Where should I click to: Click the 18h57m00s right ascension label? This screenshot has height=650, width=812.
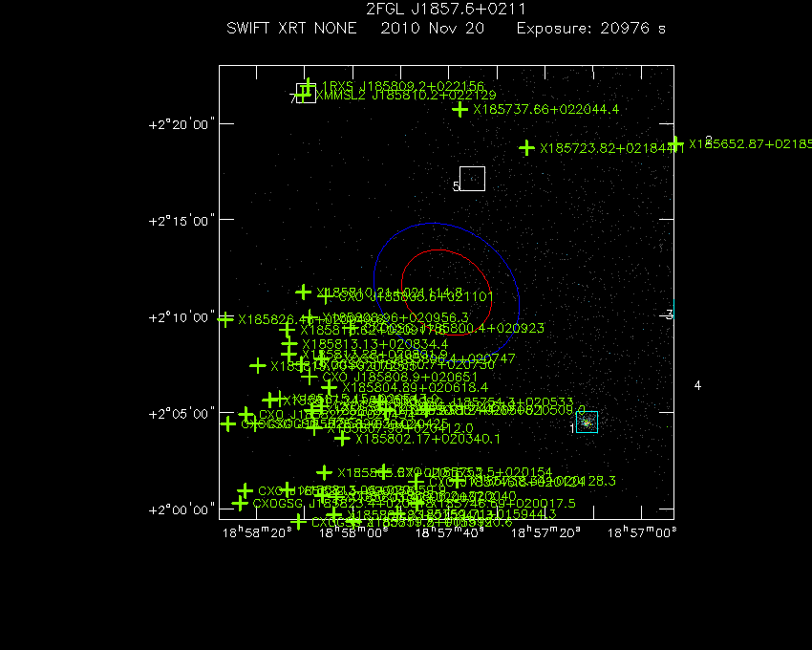point(642,532)
